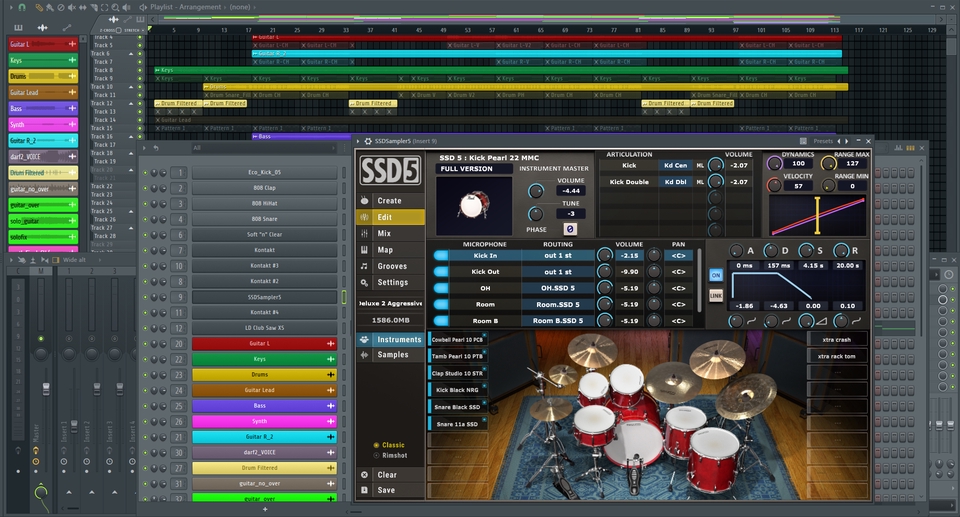Click the kick drum preview image
This screenshot has width=960, height=517.
[474, 206]
